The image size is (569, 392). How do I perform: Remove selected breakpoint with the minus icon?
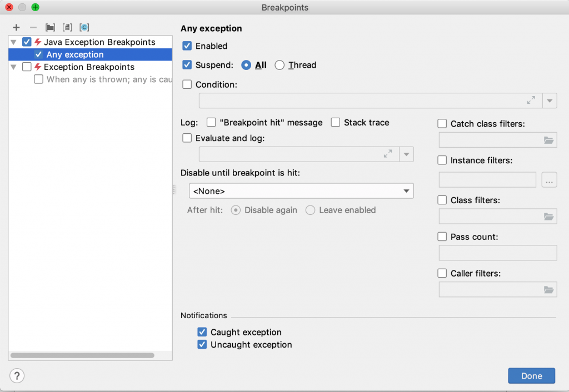pyautogui.click(x=33, y=27)
